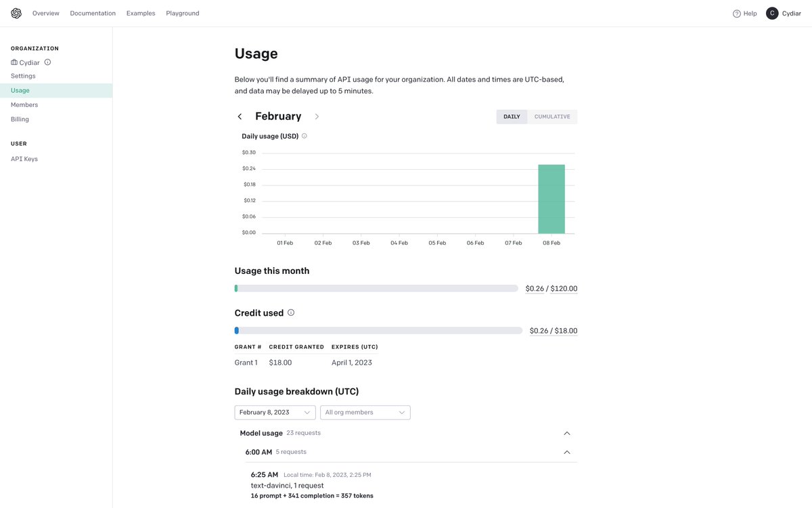Open the Overview nav item

(x=46, y=14)
